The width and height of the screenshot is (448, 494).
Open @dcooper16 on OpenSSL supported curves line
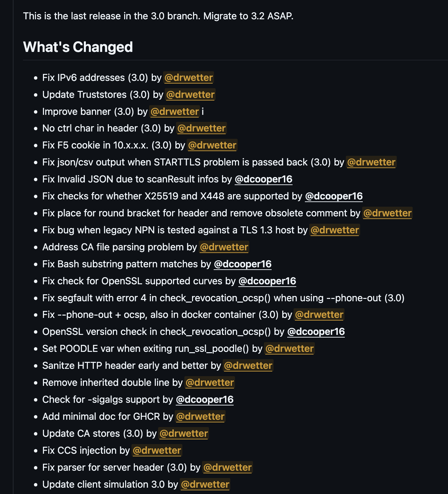[x=267, y=281]
